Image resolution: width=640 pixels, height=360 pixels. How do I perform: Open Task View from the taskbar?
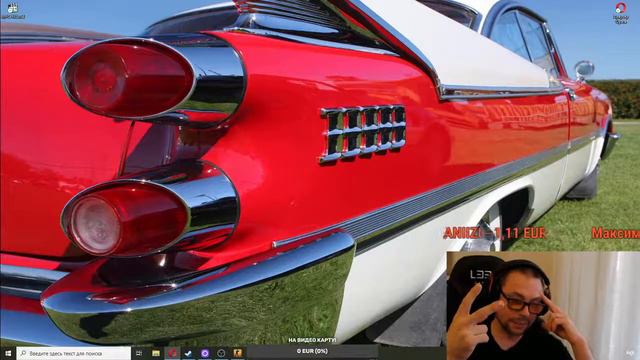click(139, 353)
